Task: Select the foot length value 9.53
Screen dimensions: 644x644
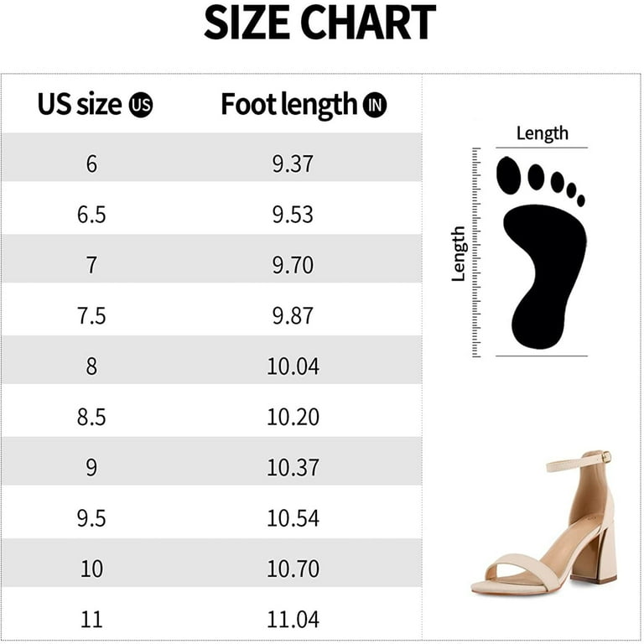Action: pos(293,215)
